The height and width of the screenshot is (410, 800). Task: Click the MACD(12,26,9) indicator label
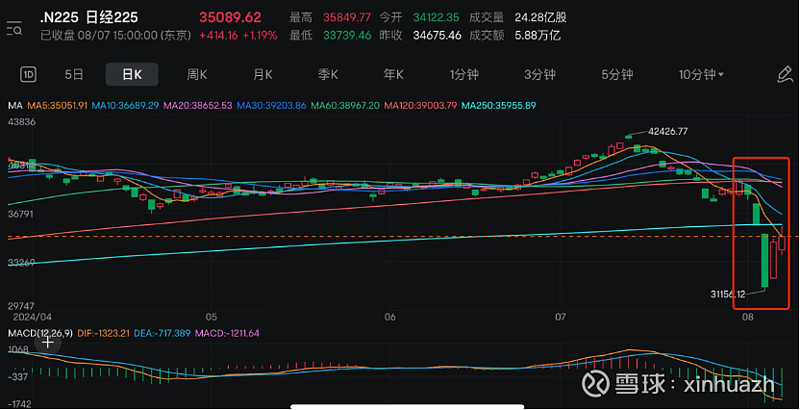tap(41, 334)
